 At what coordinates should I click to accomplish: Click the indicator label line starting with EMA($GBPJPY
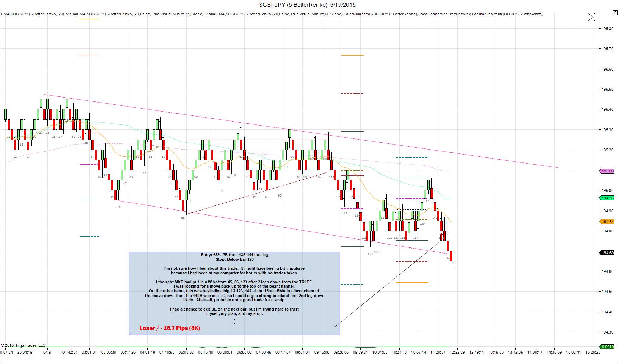(272, 14)
